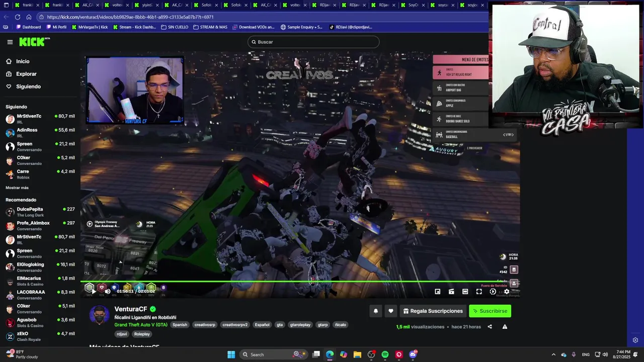
Task: Open the video player settings gear
Action: pos(507,292)
